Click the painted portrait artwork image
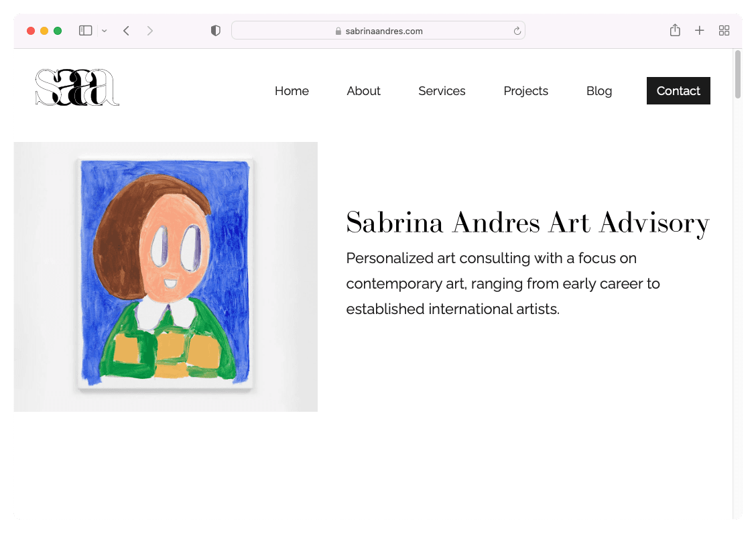The height and width of the screenshot is (533, 756). (166, 276)
